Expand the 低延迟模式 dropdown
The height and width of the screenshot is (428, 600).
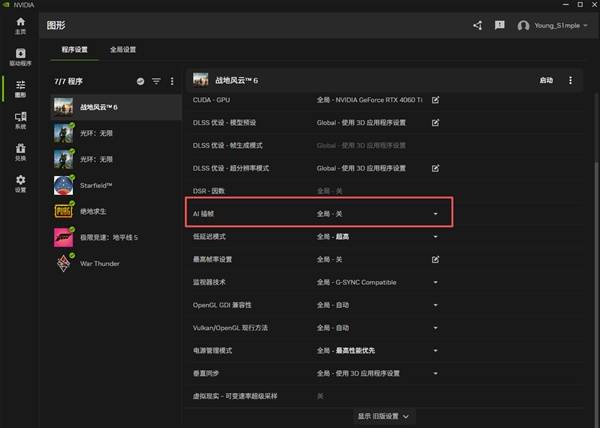435,237
